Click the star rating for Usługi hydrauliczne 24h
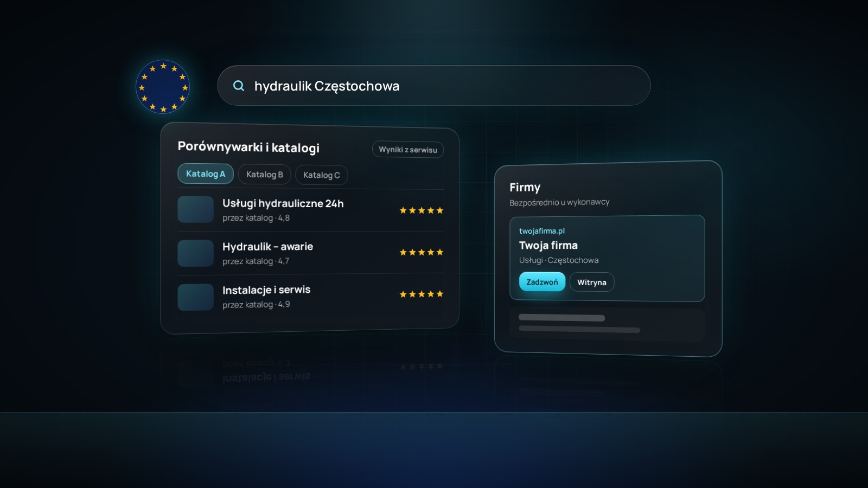868x488 pixels. 422,210
